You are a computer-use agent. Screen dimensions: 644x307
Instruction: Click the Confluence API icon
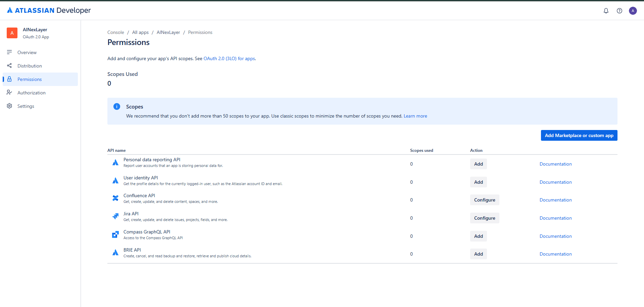coord(115,198)
